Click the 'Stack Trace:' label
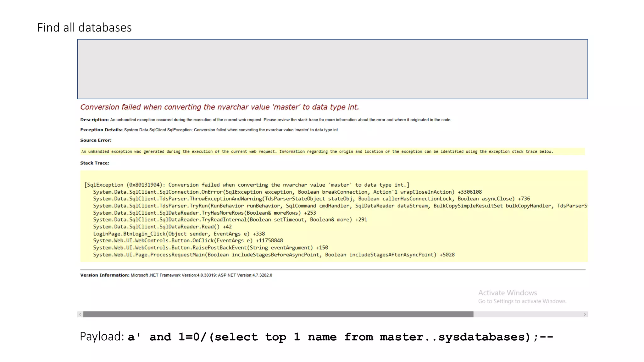Image resolution: width=644 pixels, height=362 pixels. (95, 163)
